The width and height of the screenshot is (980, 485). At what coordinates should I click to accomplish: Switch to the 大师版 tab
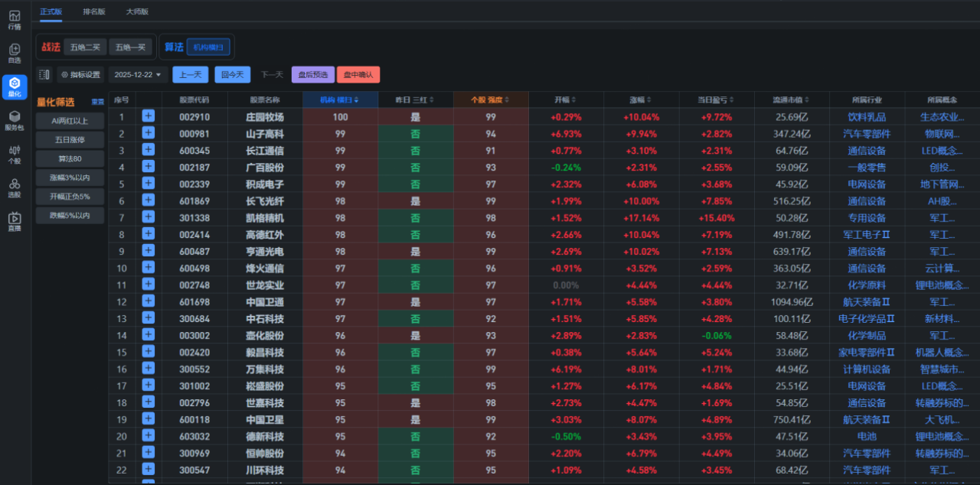coord(137,11)
